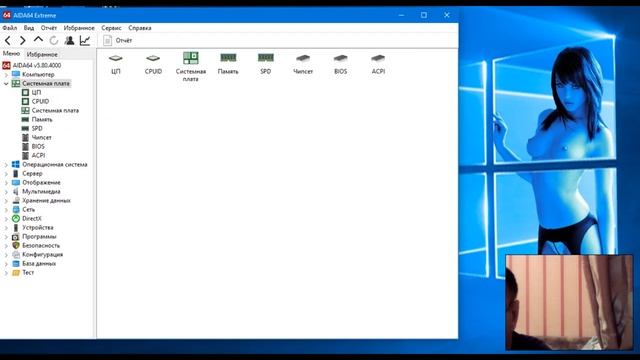This screenshot has height=360, width=640.
Task: Expand the Операционная система tree node
Action: [6, 165]
